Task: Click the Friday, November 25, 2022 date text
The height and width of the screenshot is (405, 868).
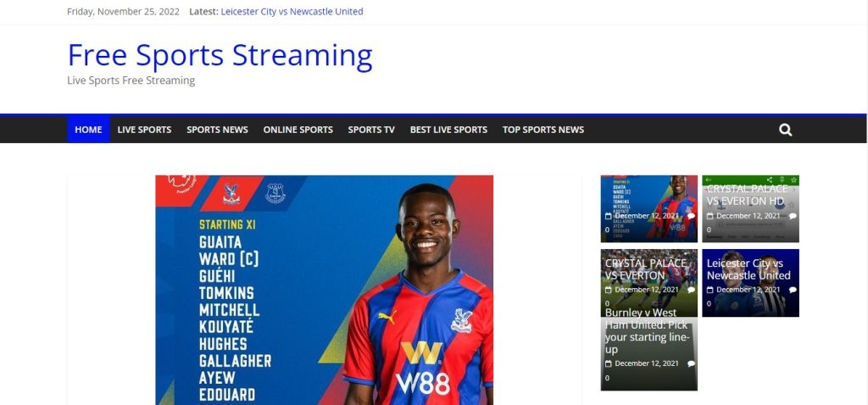Action: click(123, 12)
